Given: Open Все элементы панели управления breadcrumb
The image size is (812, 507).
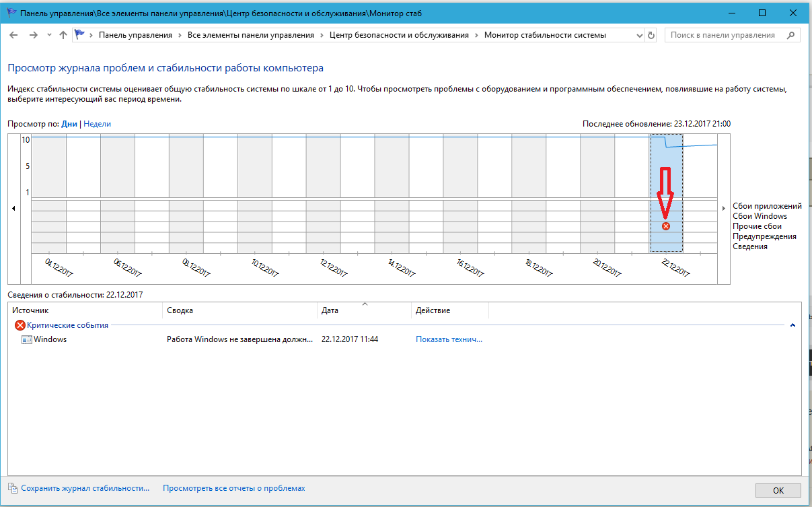Looking at the screenshot, I should [251, 35].
